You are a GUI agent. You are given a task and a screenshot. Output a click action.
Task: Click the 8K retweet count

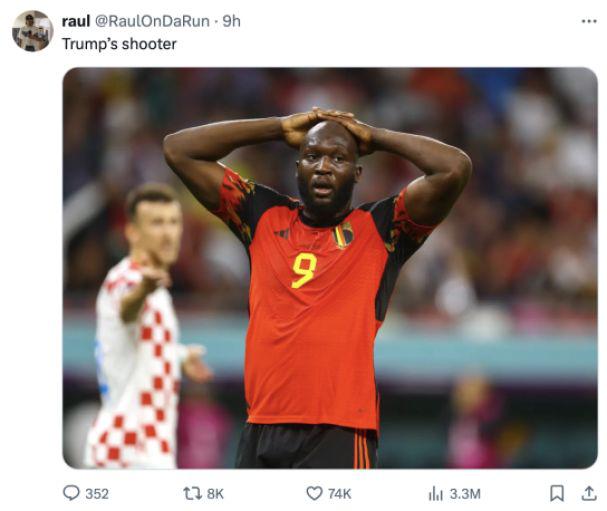(215, 494)
